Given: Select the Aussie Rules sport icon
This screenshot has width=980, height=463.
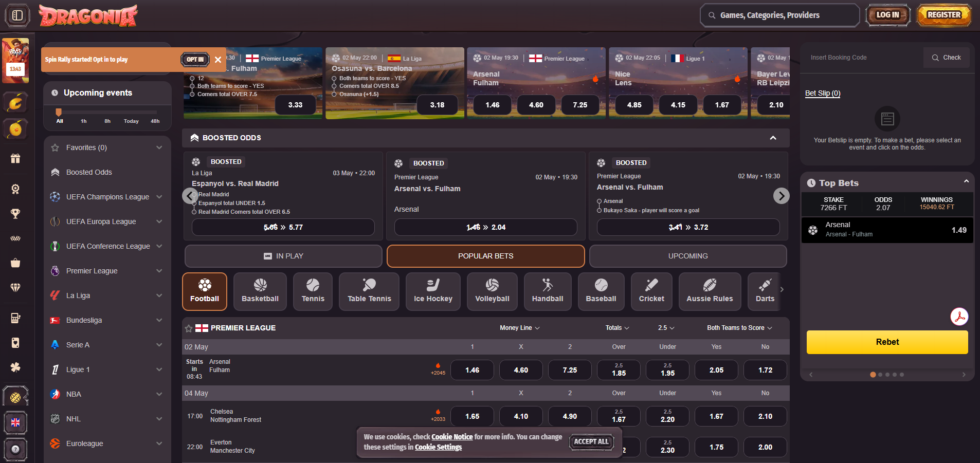Looking at the screenshot, I should (x=710, y=291).
